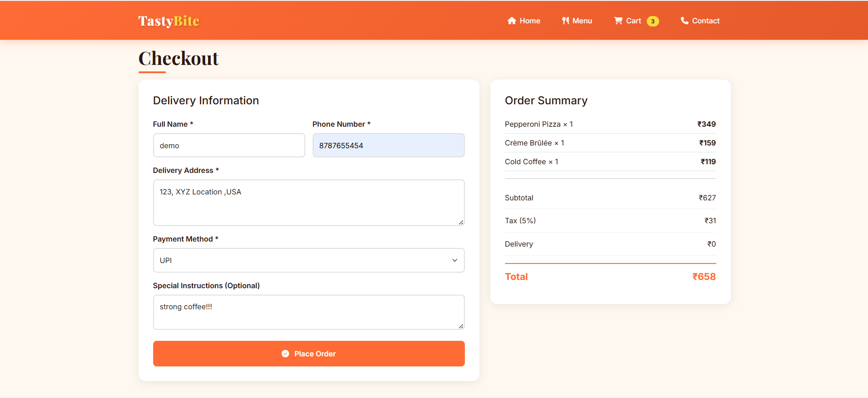
Task: Go to the Home nav link
Action: click(524, 21)
